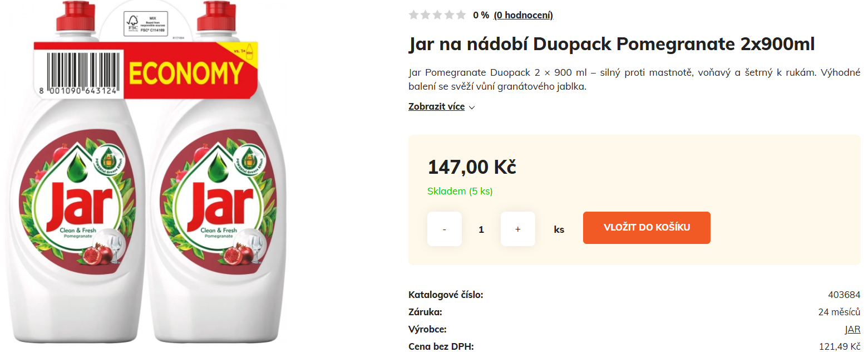Rate the product with the fifth star

[461, 15]
